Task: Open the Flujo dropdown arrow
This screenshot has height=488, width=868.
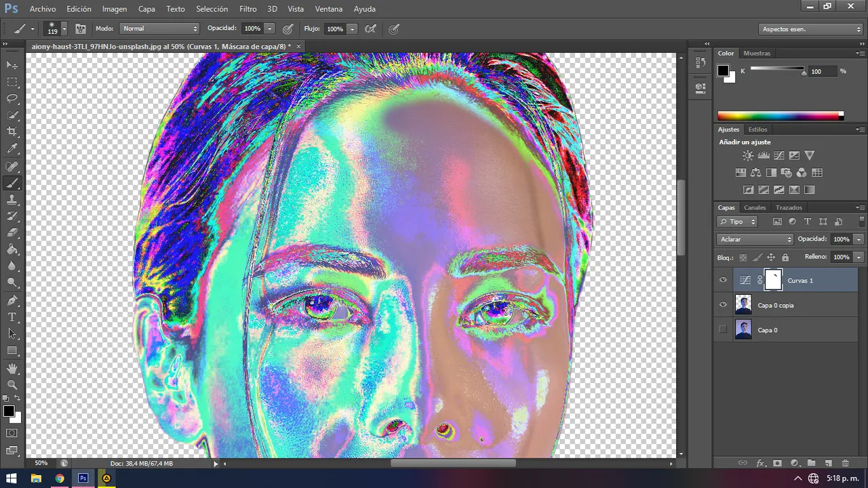Action: pyautogui.click(x=352, y=29)
